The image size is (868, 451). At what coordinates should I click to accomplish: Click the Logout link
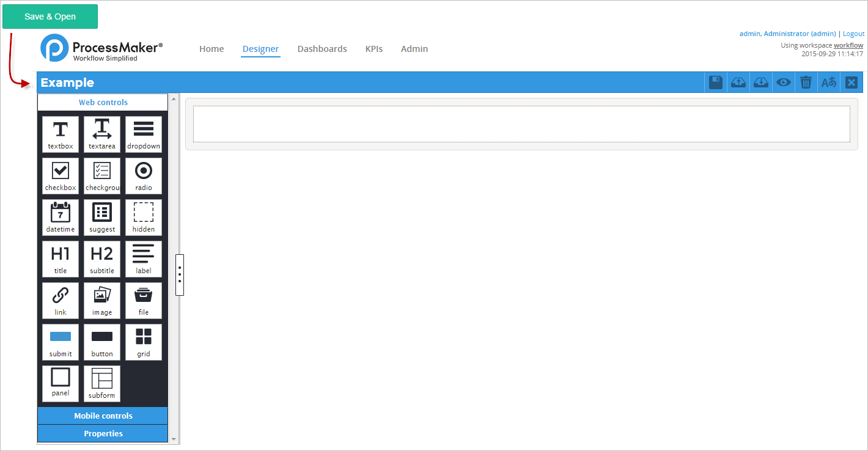(853, 34)
